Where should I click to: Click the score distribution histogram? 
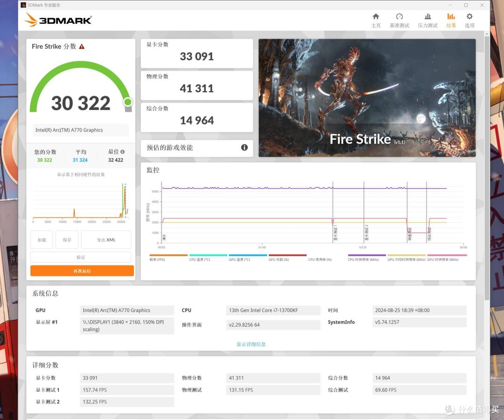pos(81,203)
